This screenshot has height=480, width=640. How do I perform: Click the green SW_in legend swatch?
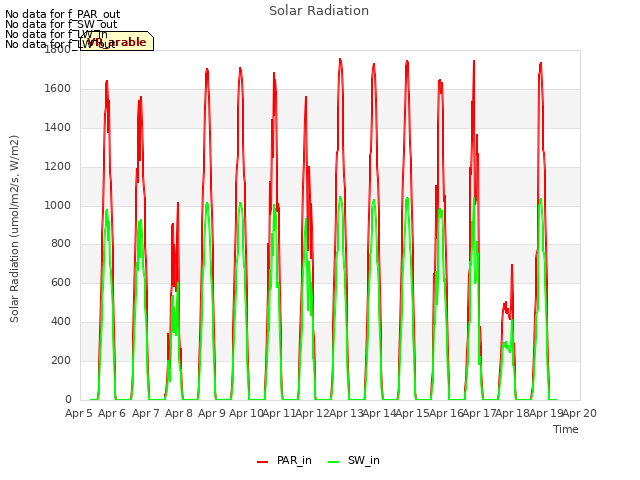[x=333, y=462]
